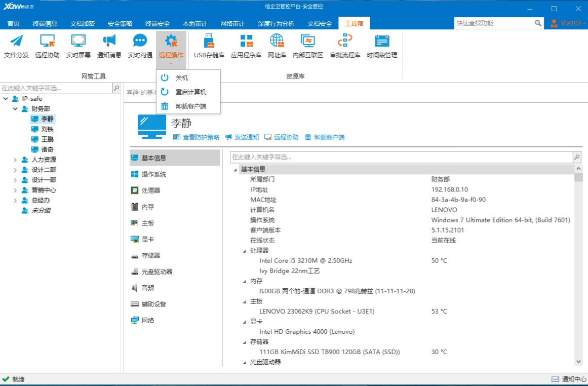Switch to the 首页 tab
Image resolution: width=588 pixels, height=386 pixels.
14,23
